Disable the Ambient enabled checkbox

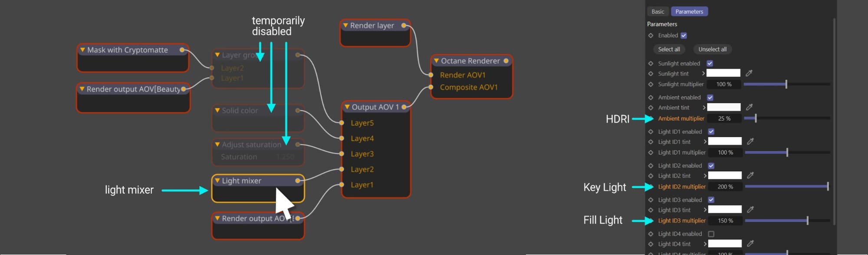[x=710, y=97]
